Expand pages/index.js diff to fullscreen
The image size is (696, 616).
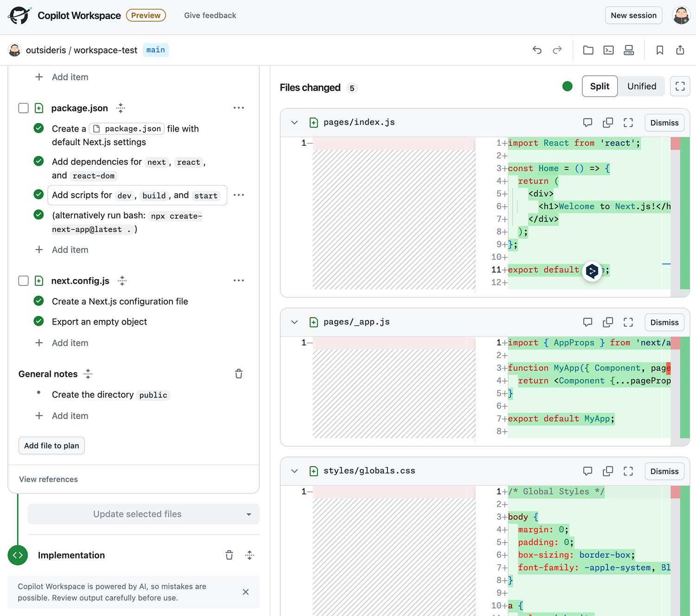point(628,123)
